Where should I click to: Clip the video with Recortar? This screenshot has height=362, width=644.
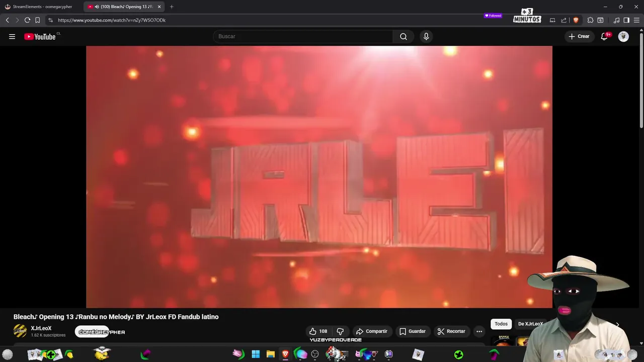pyautogui.click(x=451, y=331)
